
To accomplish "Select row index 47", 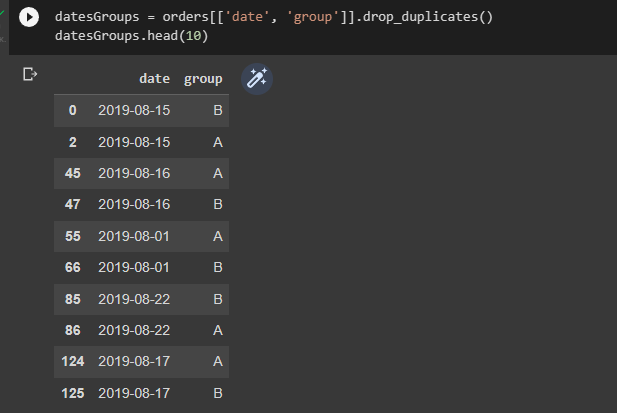I will click(73, 205).
